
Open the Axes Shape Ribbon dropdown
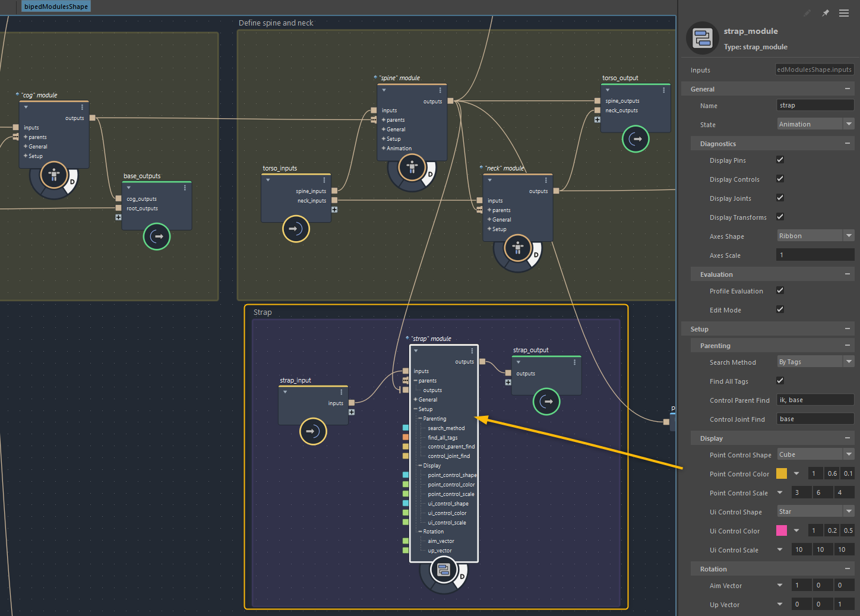tap(815, 236)
